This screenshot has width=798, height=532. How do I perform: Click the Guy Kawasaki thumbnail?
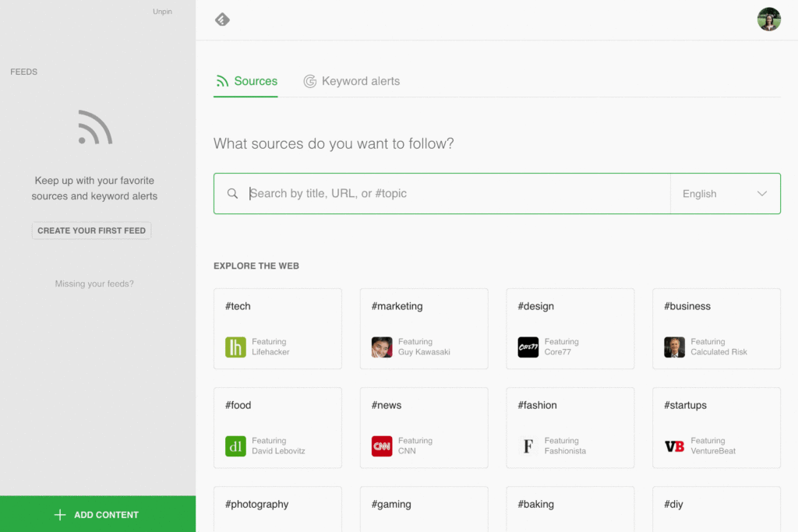(382, 347)
